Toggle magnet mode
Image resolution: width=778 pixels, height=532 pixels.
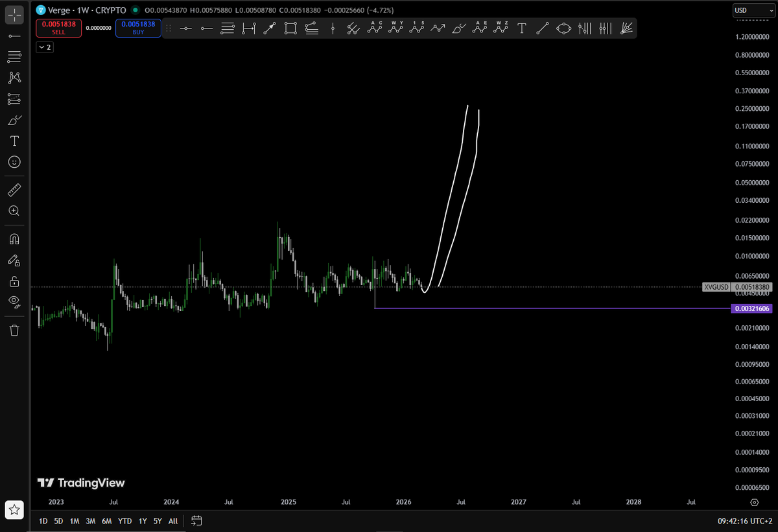pyautogui.click(x=14, y=239)
